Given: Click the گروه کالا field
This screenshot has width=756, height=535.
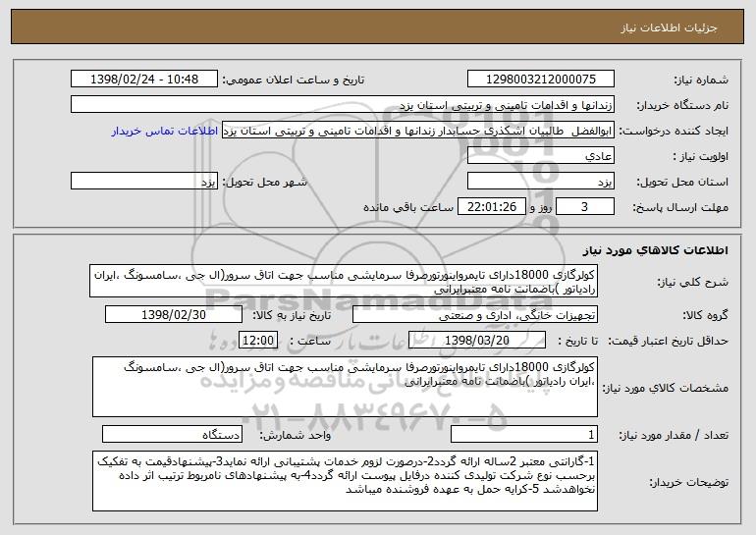Looking at the screenshot, I should [x=475, y=315].
